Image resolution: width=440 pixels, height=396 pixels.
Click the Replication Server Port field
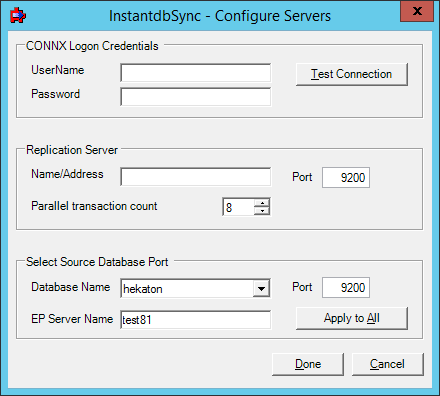[346, 177]
